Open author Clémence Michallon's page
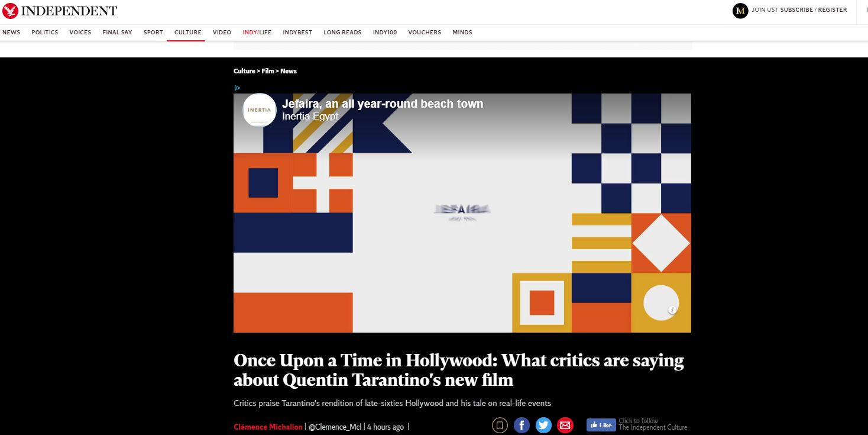This screenshot has width=868, height=435. 268,427
